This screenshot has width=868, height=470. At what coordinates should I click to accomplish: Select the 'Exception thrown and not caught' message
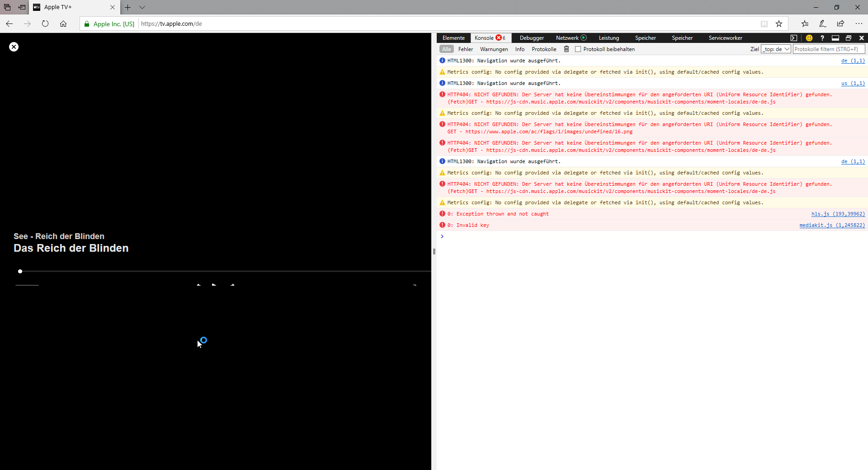[498, 214]
